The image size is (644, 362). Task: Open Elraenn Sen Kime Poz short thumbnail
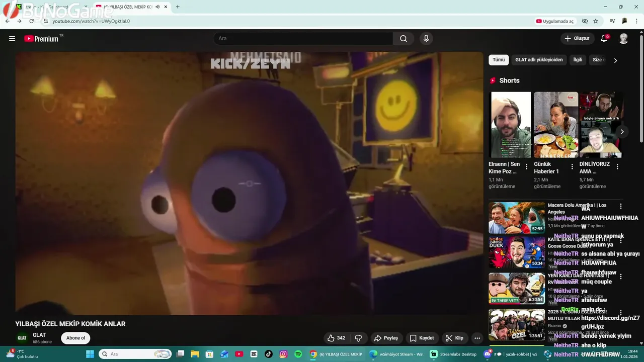tap(511, 125)
